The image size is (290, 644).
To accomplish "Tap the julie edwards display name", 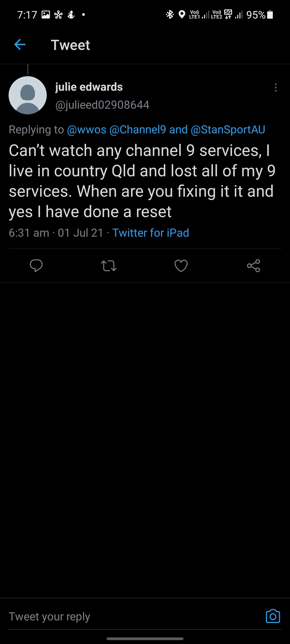I will [89, 87].
